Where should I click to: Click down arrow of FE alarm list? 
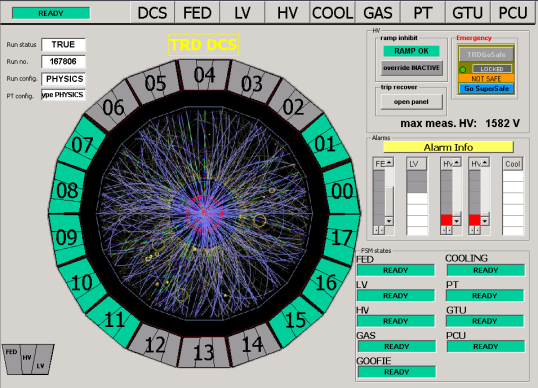pyautogui.click(x=389, y=221)
